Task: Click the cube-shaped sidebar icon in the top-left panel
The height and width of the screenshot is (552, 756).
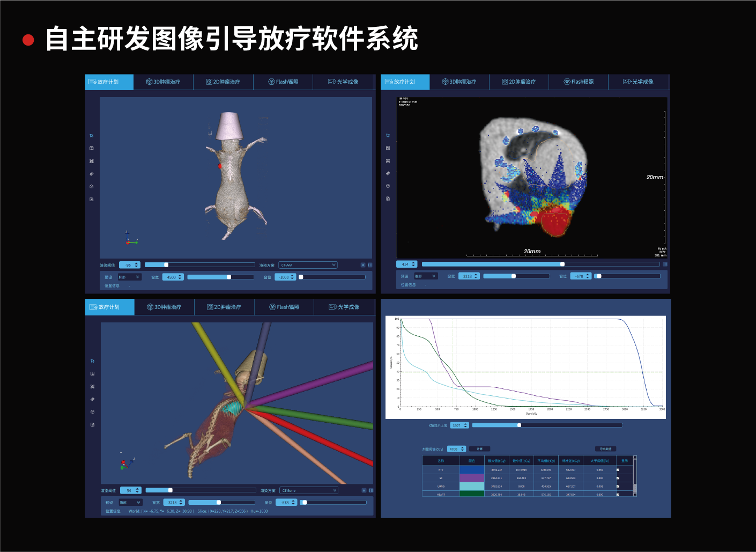Action: pyautogui.click(x=92, y=187)
